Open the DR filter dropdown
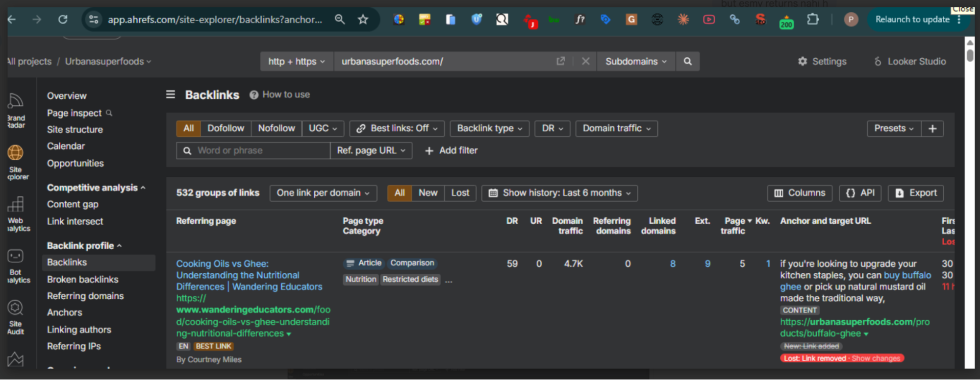Screen dimensions: 980x380 tap(553, 128)
